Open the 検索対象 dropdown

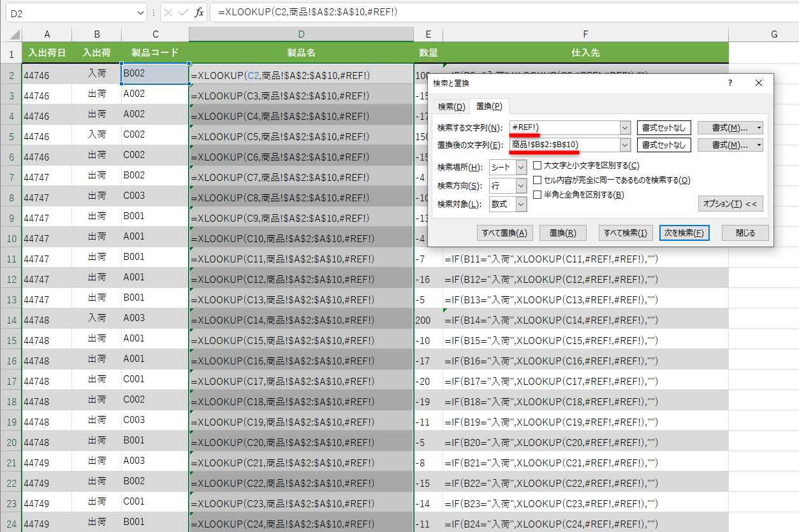[x=521, y=204]
